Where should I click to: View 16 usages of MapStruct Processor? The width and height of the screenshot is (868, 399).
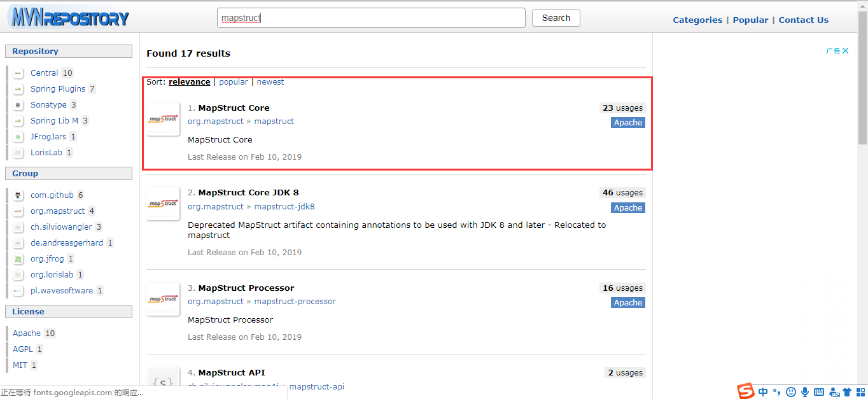click(622, 288)
